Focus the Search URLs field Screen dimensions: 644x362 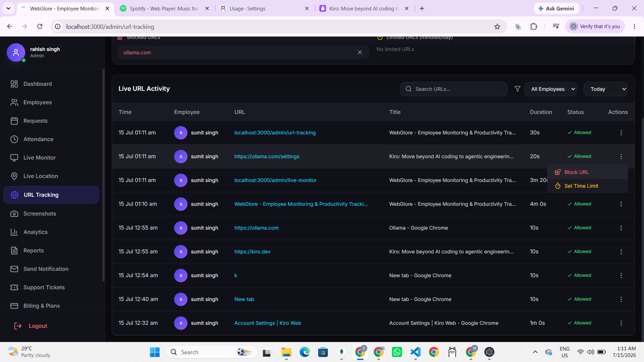[x=453, y=89]
